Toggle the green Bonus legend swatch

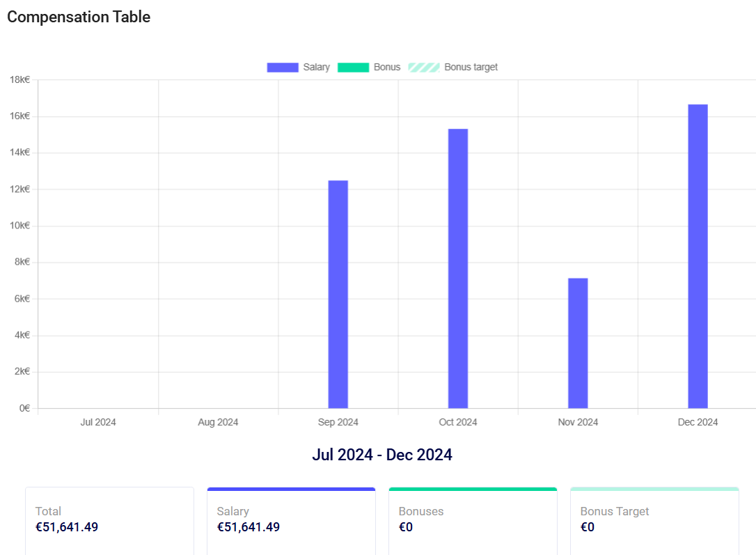coord(353,68)
